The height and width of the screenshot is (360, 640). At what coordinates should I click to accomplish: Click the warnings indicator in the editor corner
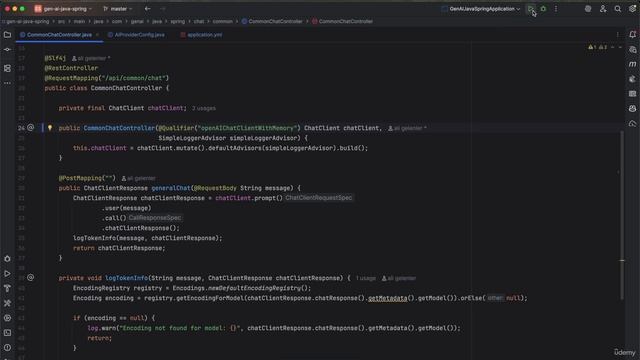pos(598,47)
